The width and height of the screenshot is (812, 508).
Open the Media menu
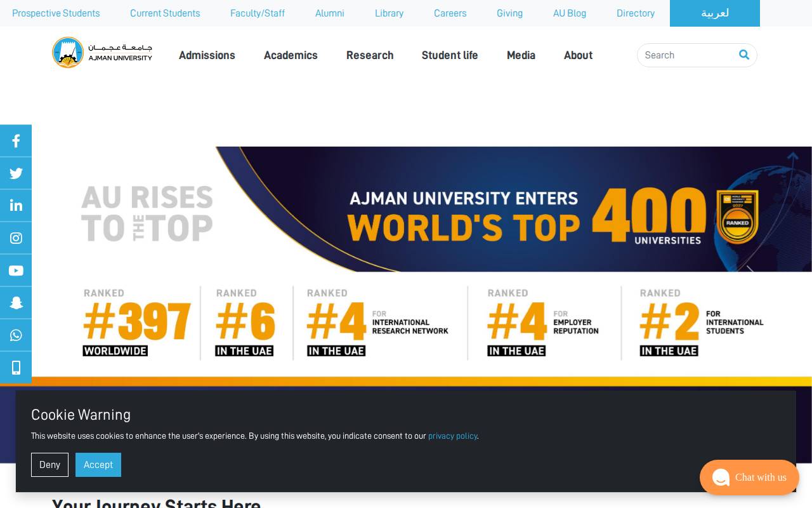(521, 55)
